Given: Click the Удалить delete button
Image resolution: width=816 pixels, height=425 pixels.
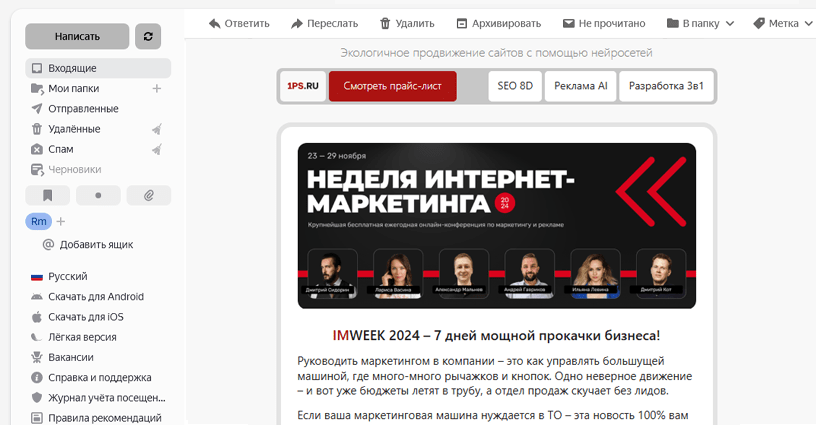Looking at the screenshot, I should [407, 23].
